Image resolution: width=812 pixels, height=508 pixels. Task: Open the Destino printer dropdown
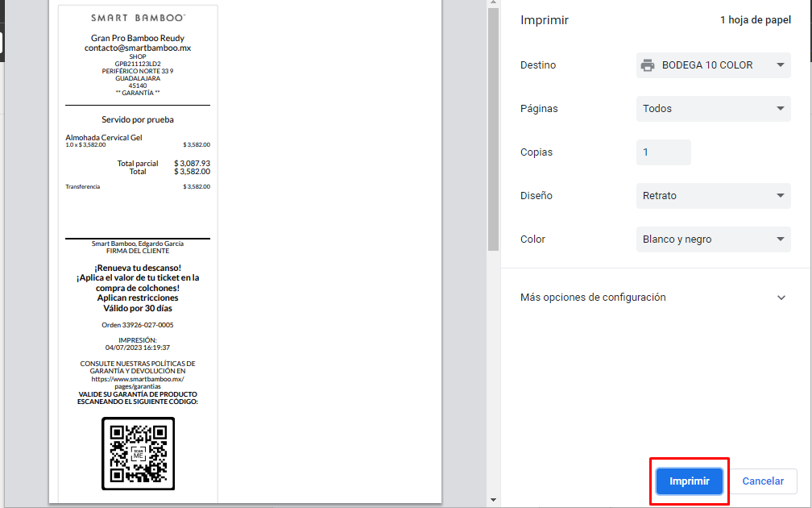[x=713, y=65]
